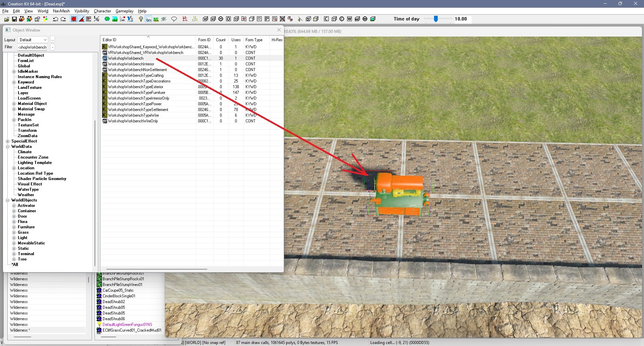
Task: Expand the IdleMarker tree node
Action: pos(14,71)
